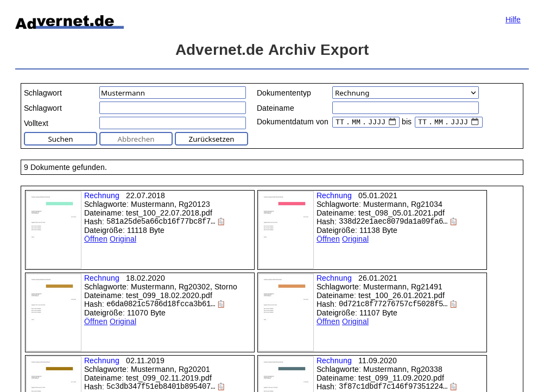Image resolution: width=544 pixels, height=392 pixels.
Task: Click hash value e6da0821c5786d18fcca3b61…
Action: pos(161,304)
